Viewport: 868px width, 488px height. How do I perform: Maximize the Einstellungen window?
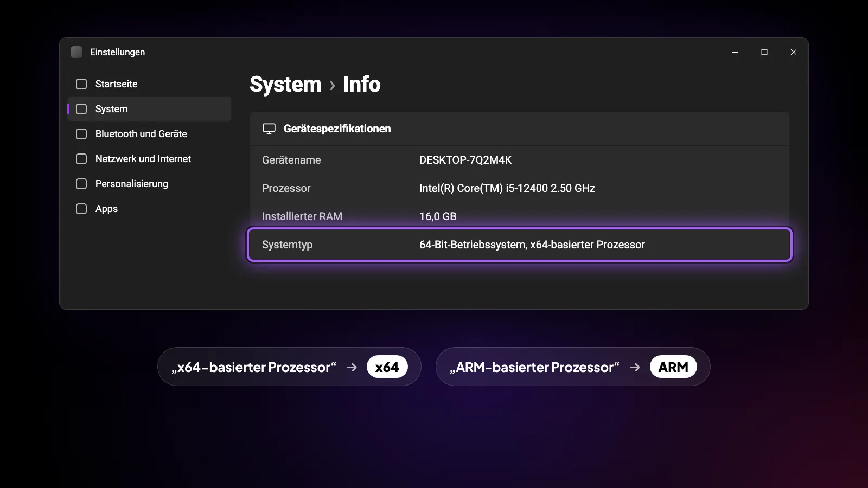click(764, 52)
